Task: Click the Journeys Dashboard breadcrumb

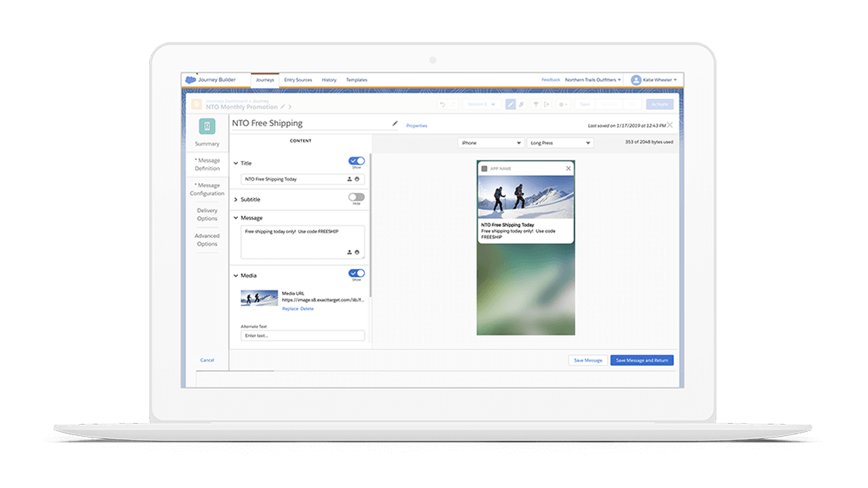Action: click(227, 100)
